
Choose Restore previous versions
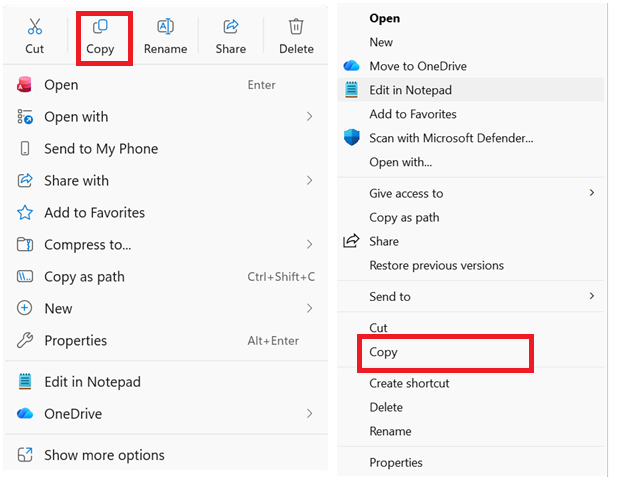click(x=471, y=265)
